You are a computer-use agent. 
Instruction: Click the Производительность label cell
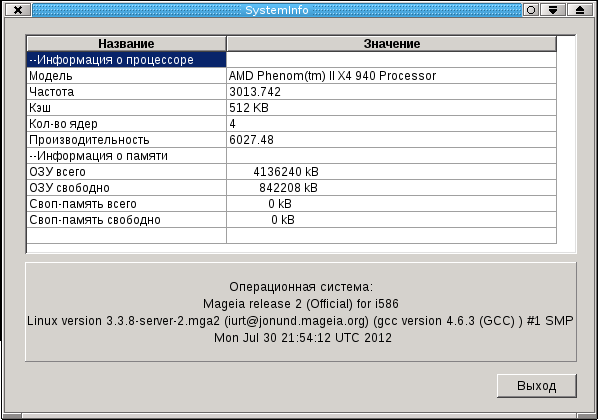point(126,140)
